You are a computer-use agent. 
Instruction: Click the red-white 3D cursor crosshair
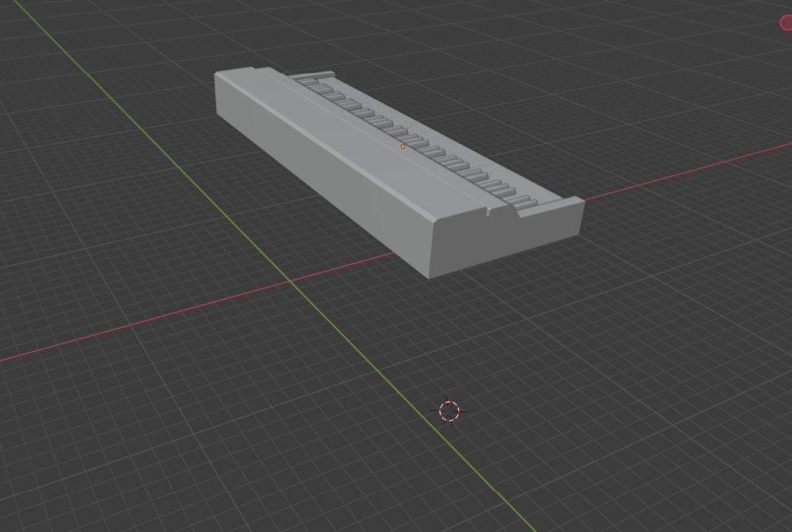(x=449, y=411)
